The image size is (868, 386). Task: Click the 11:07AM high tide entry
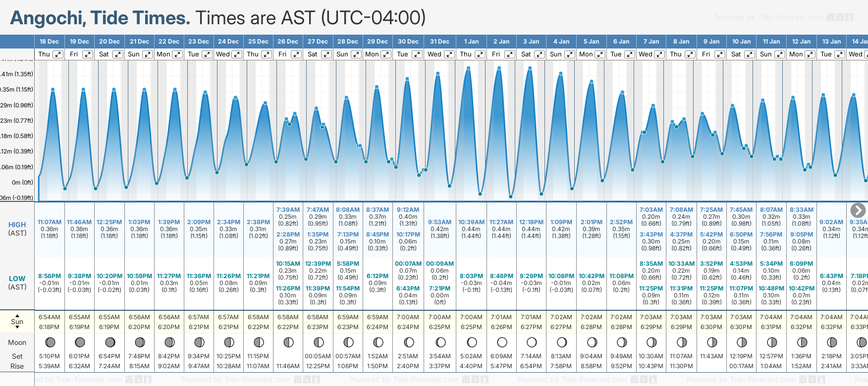(50, 222)
